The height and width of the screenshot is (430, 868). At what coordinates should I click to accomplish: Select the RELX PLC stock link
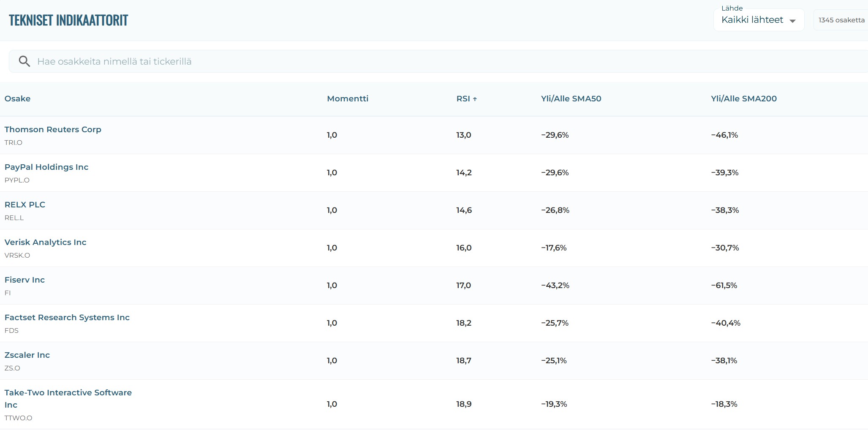25,205
